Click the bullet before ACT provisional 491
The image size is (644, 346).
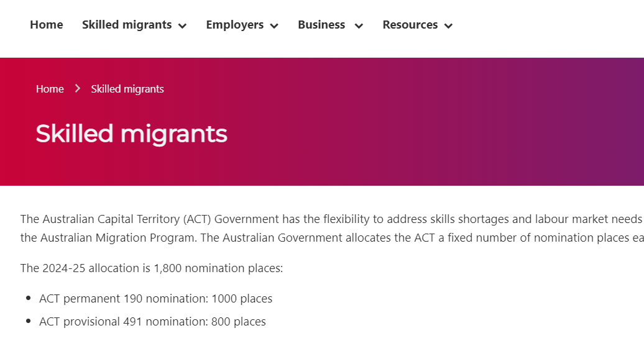29,321
